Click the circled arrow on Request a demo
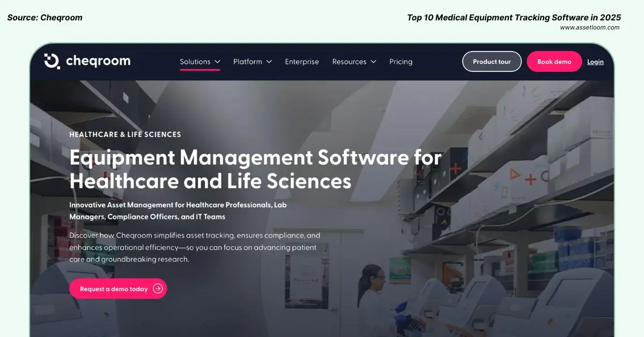644x337 pixels. coord(158,289)
